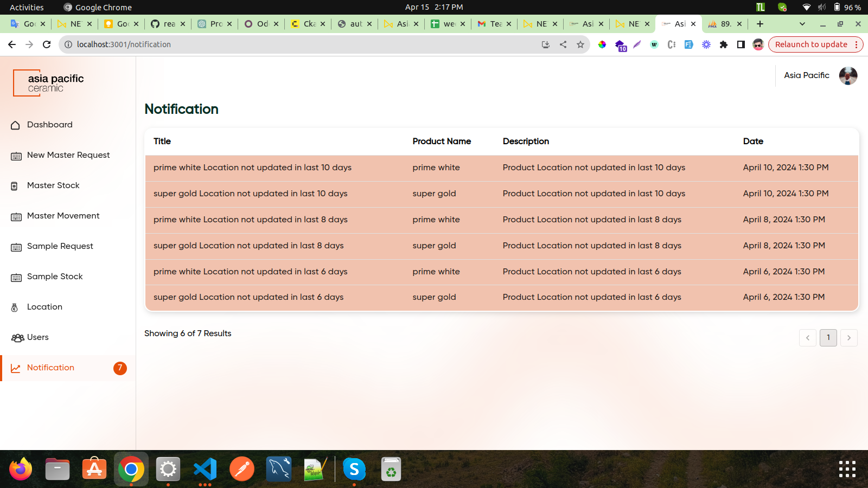Reload the page using the refresh icon

pyautogui.click(x=47, y=44)
